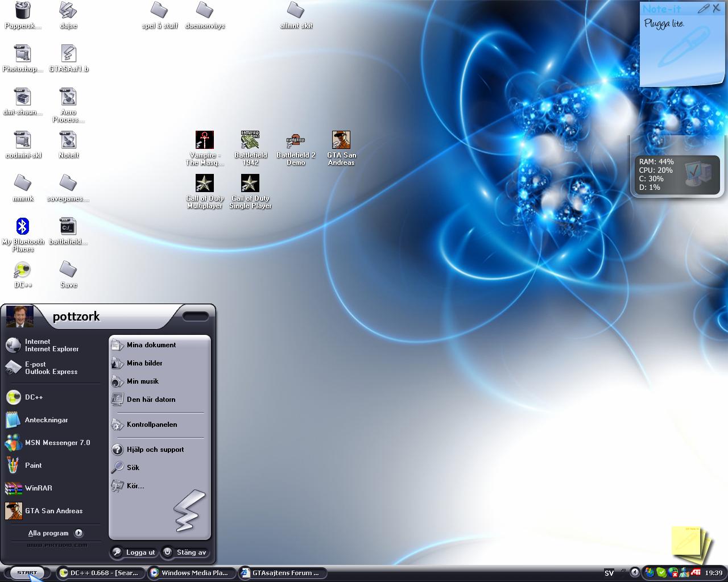728x582 pixels.
Task: Launch Vampire - The Masquerade shortcut
Action: click(205, 148)
